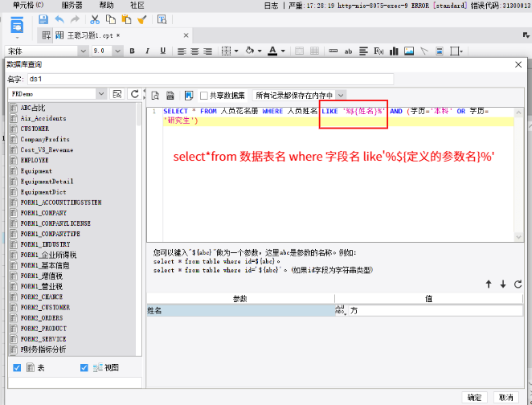This screenshot has width=532, height=405.
Task: Click the 取消 button
Action: 505,398
